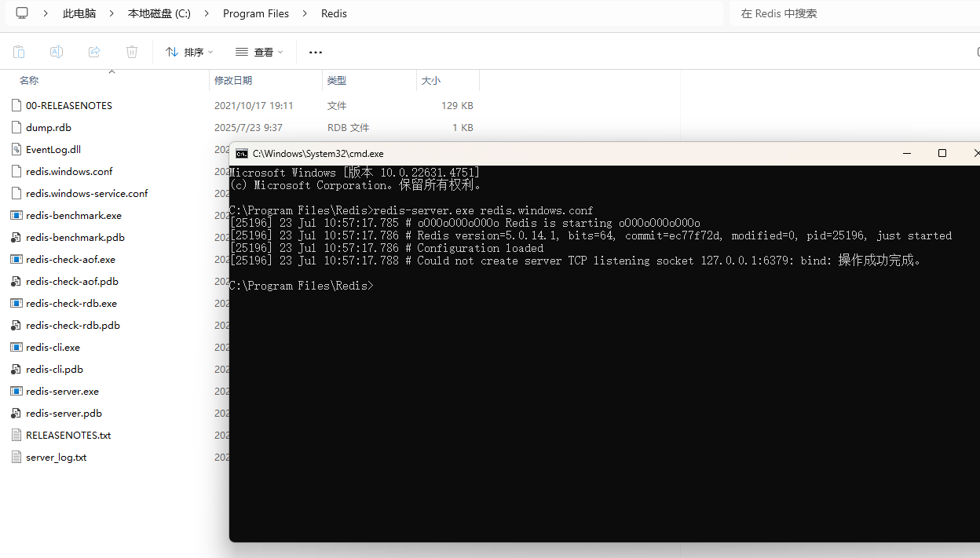The height and width of the screenshot is (558, 980).
Task: Click the date 2021/10/17 19:11
Action: [x=254, y=105]
